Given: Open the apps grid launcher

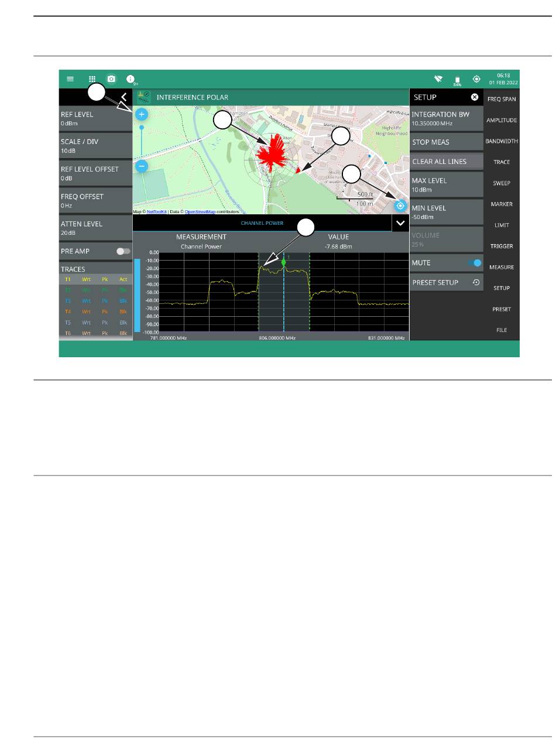Looking at the screenshot, I should (92, 78).
